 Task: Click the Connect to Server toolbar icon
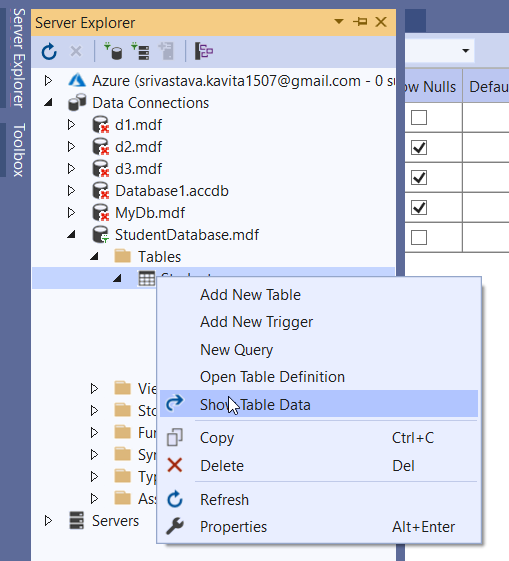point(140,51)
